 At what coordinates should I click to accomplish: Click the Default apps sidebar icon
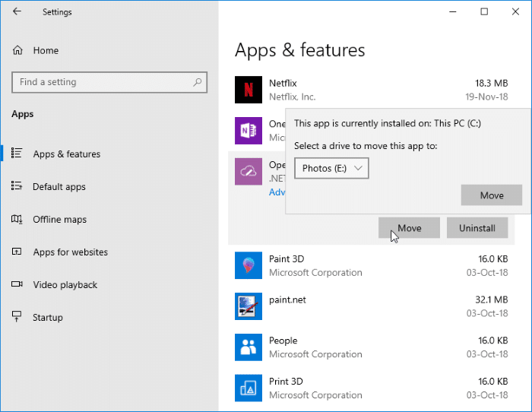click(x=17, y=185)
